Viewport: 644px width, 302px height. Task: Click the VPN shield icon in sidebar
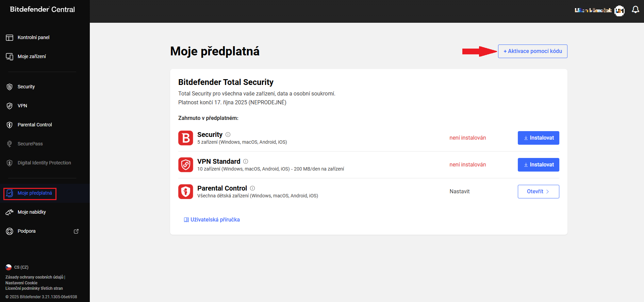(x=10, y=106)
